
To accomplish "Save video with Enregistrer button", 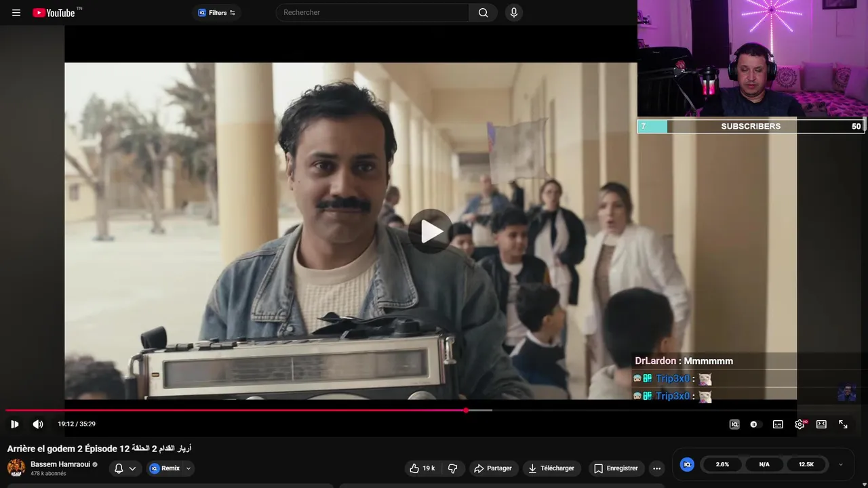I will tap(616, 468).
